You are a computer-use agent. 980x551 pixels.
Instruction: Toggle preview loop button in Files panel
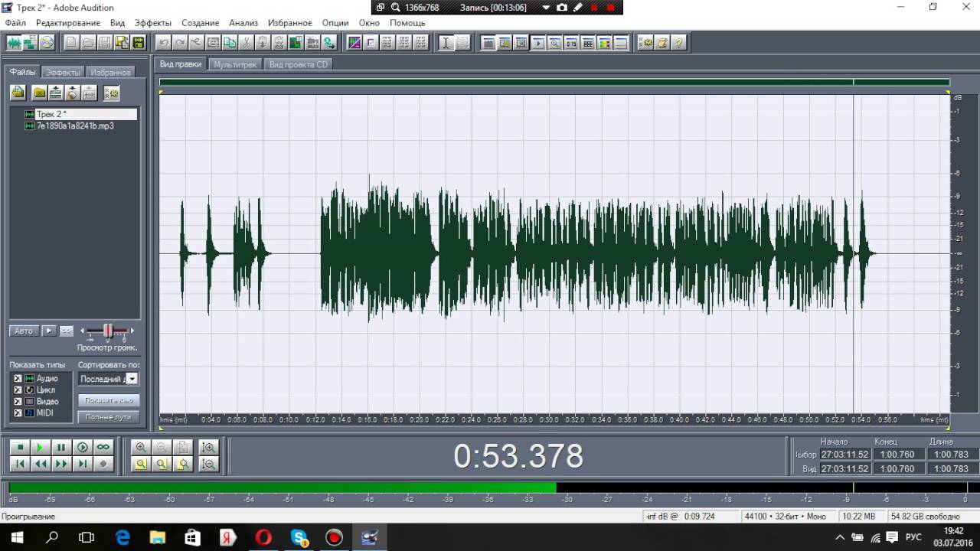click(67, 331)
